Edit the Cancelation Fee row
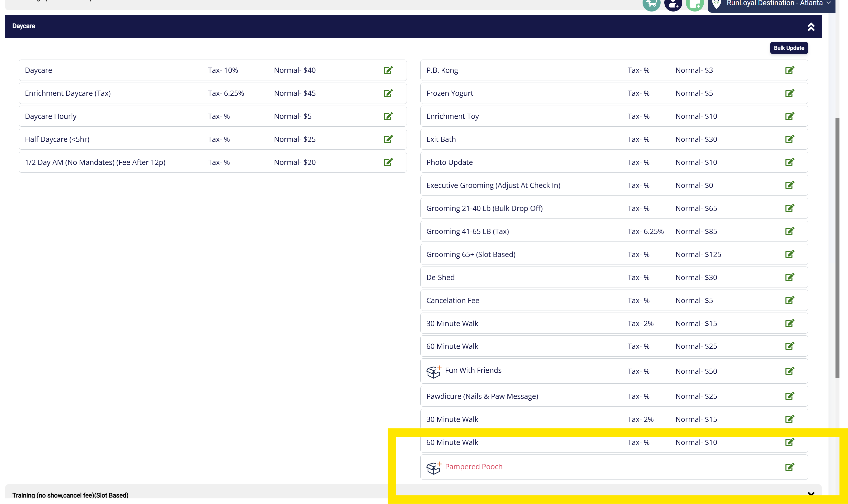Viewport: 848px width, 504px height. click(x=790, y=300)
